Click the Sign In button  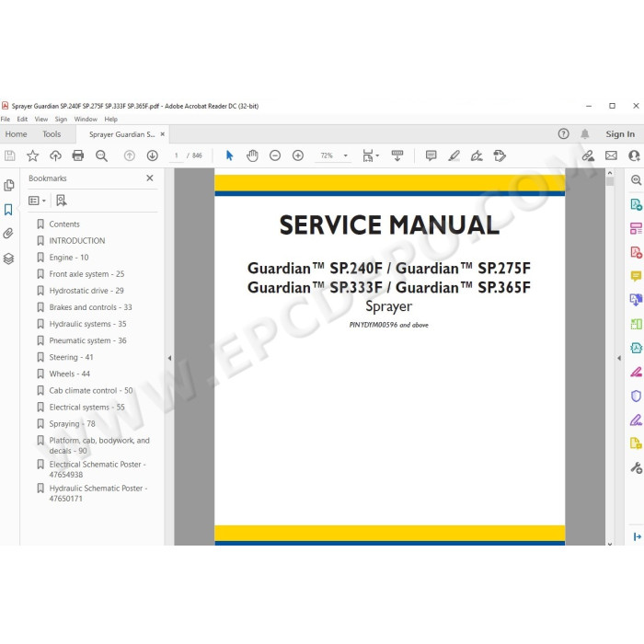(620, 134)
